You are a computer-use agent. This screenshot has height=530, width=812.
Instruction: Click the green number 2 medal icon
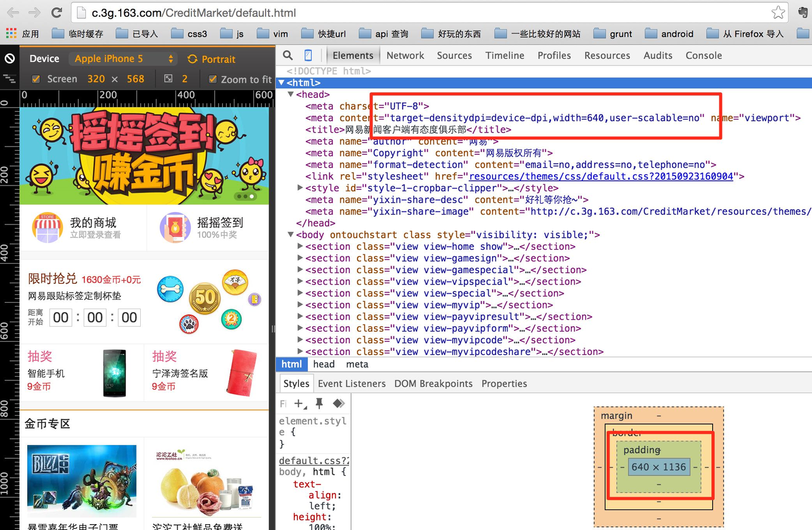click(x=231, y=319)
